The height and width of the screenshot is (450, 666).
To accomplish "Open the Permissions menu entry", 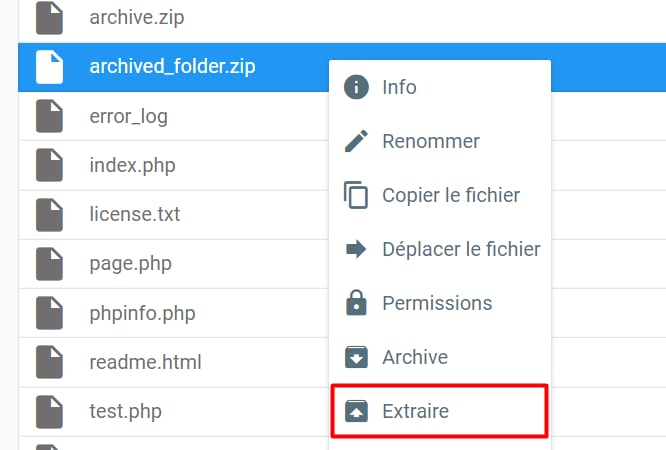I will pyautogui.click(x=437, y=303).
